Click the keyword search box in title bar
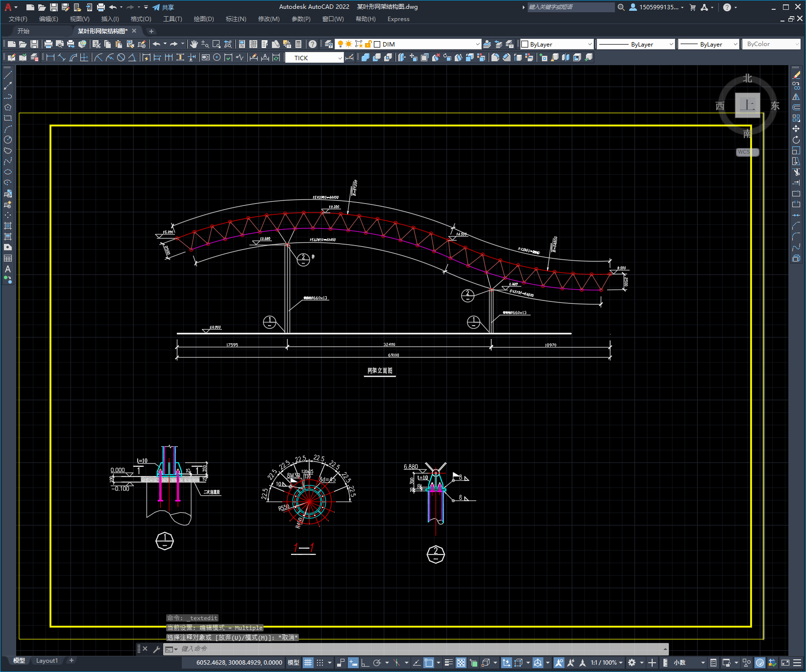Viewport: 806px width, 672px height. tap(571, 7)
